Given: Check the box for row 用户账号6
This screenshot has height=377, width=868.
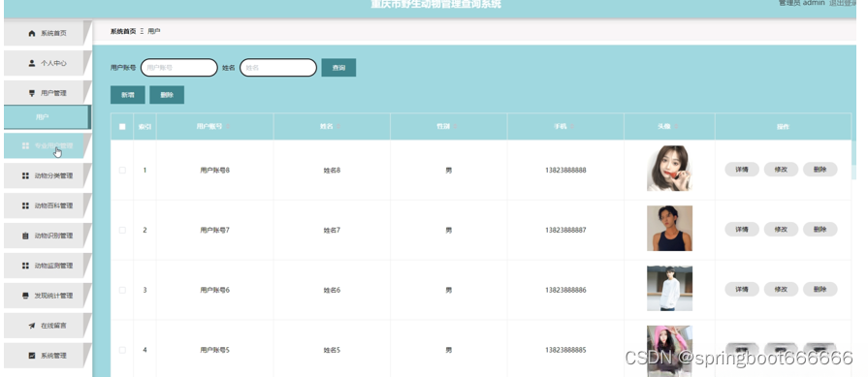Looking at the screenshot, I should [122, 290].
